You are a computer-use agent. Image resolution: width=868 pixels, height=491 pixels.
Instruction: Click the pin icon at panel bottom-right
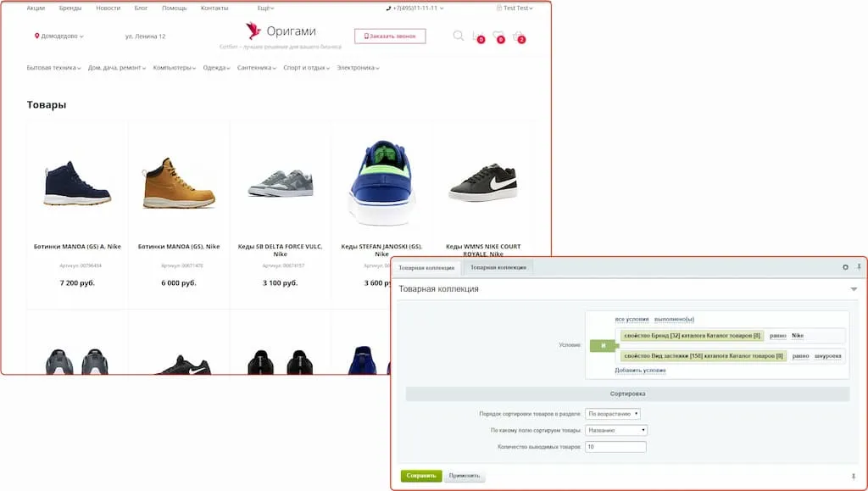(854, 476)
